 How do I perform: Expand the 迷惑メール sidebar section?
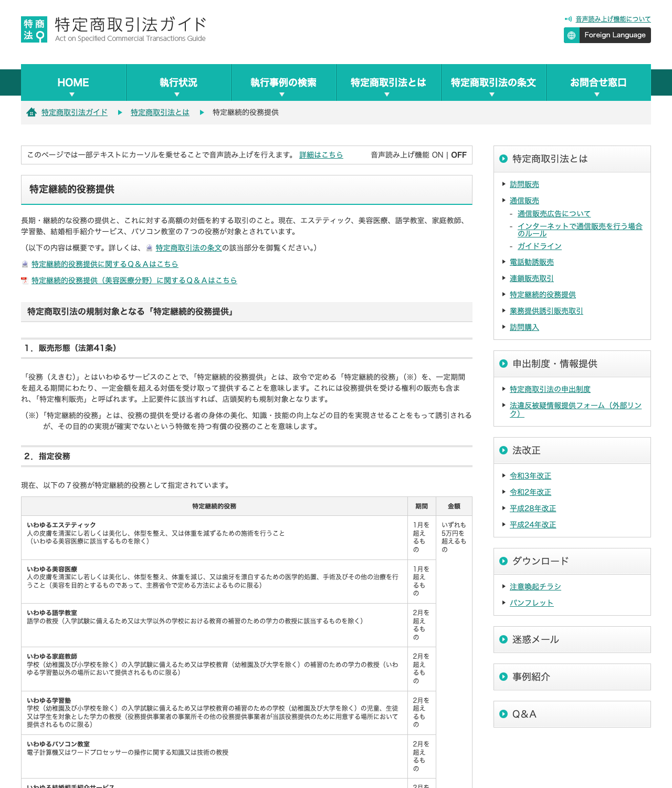pyautogui.click(x=572, y=640)
